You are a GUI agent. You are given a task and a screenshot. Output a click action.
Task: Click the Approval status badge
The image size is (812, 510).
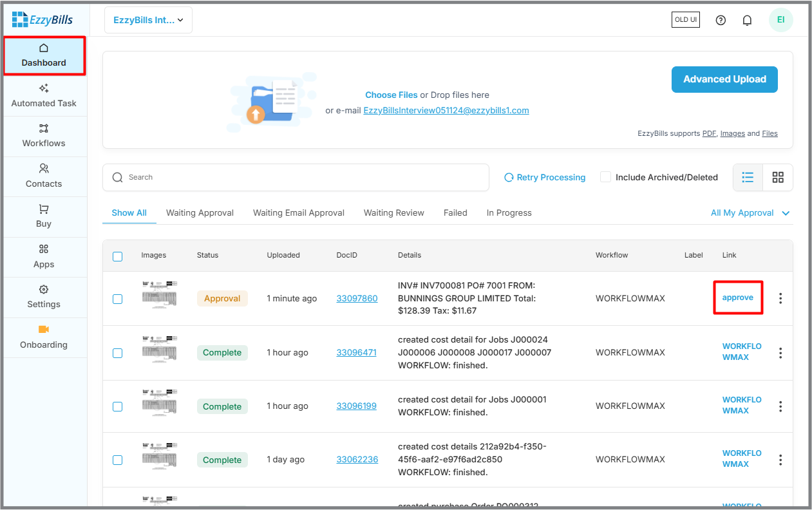[x=222, y=298]
